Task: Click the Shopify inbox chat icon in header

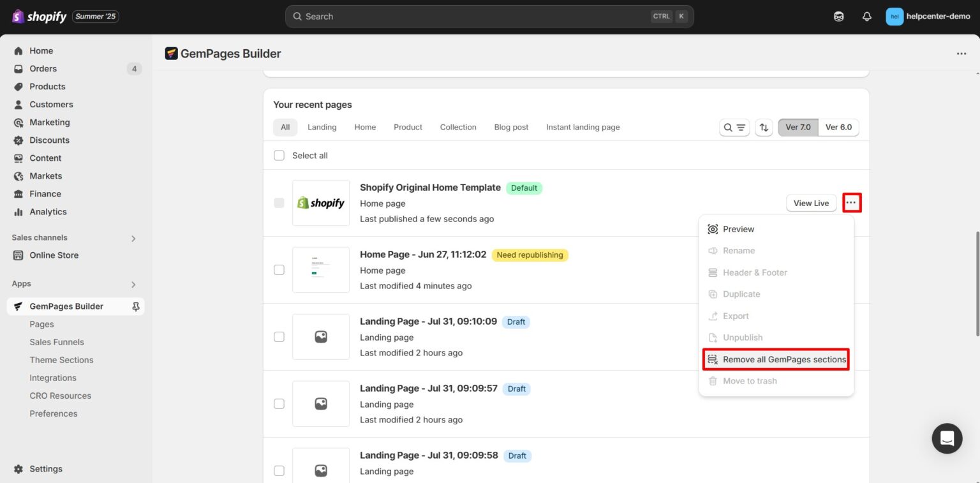Action: 838,16
